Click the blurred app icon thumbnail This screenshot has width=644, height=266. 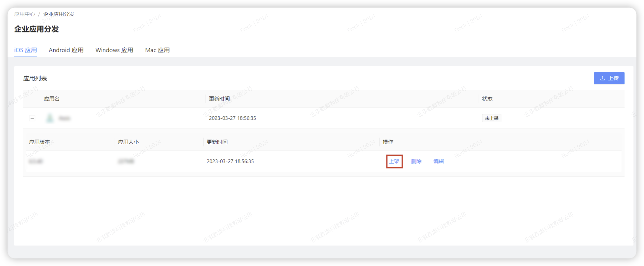pyautogui.click(x=50, y=118)
